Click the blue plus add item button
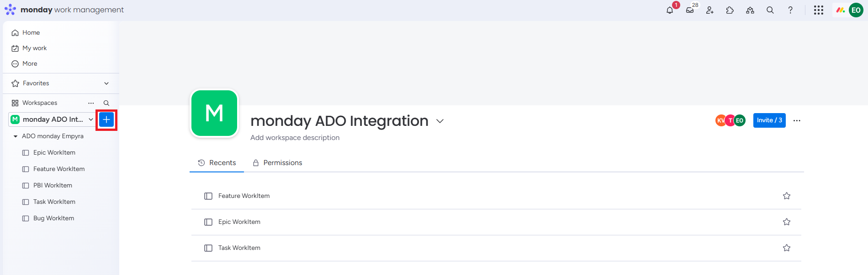Image resolution: width=868 pixels, height=275 pixels. point(106,119)
